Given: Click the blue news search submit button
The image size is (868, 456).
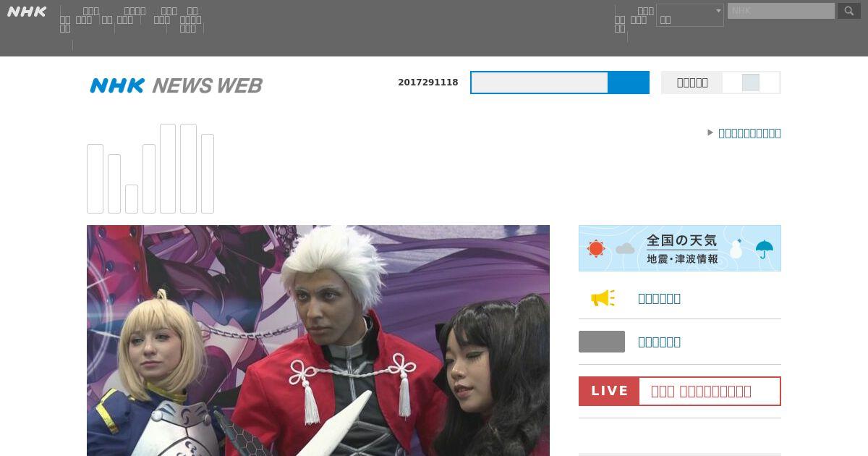Looking at the screenshot, I should coord(629,83).
